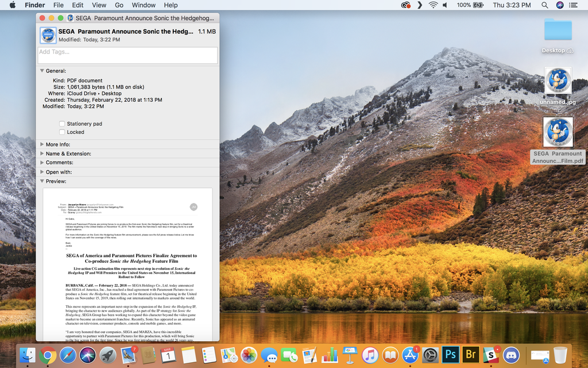Open Discord from the Dock
This screenshot has width=588, height=368.
tap(511, 355)
